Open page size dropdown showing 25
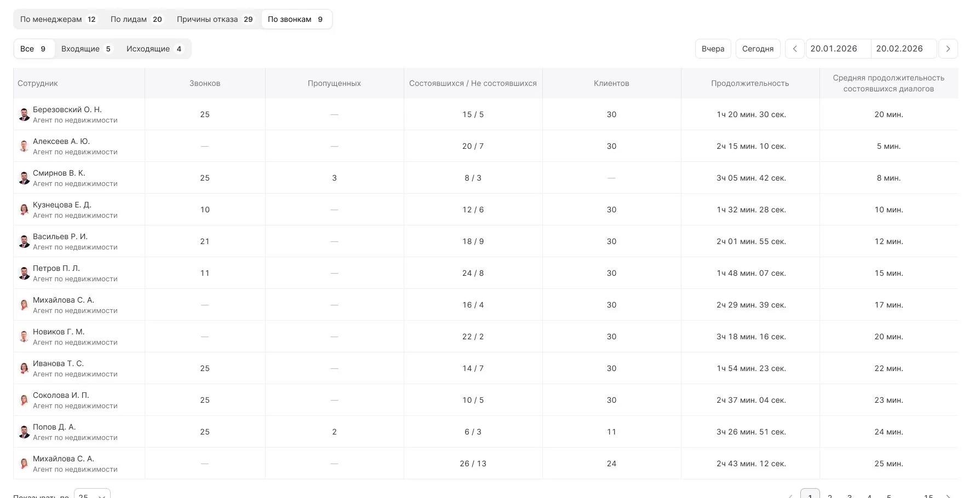The height and width of the screenshot is (498, 980). pyautogui.click(x=92, y=495)
